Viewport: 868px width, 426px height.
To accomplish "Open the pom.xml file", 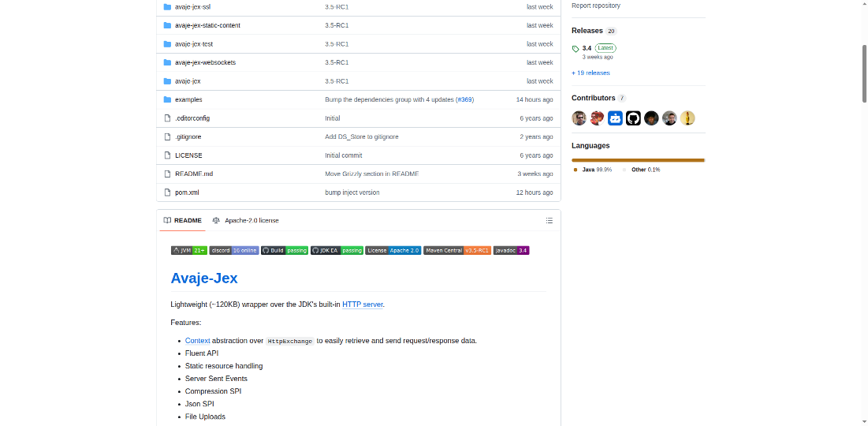I will 187,192.
